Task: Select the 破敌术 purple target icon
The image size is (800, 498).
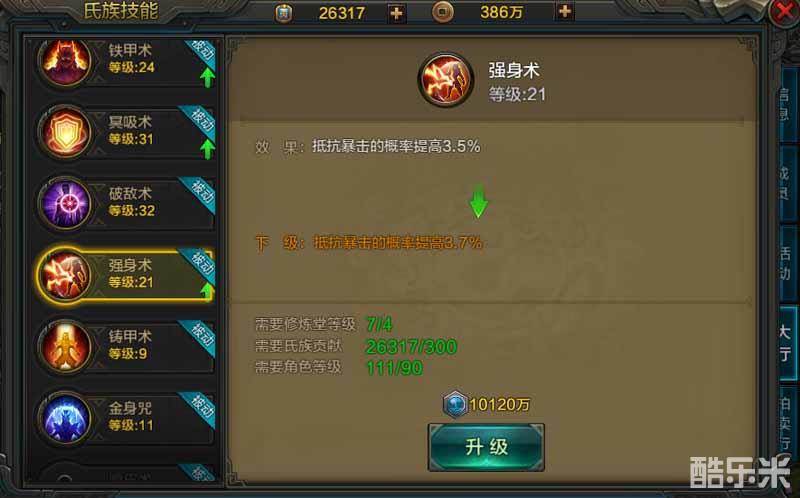Action: pyautogui.click(x=65, y=204)
